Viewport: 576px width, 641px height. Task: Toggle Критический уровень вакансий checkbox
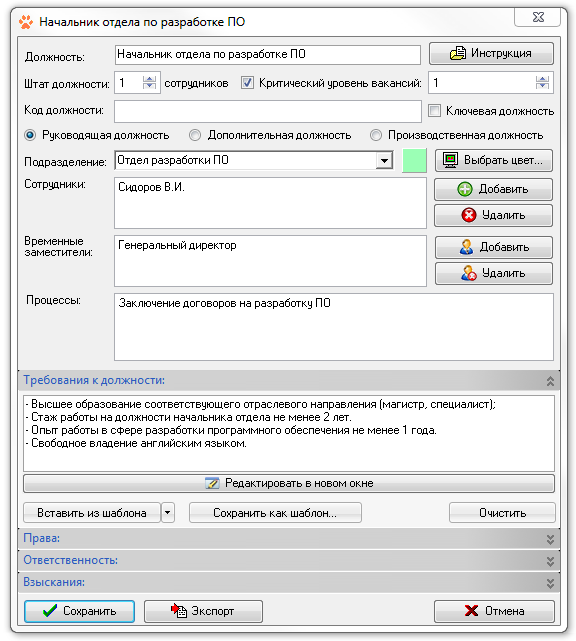[x=247, y=83]
